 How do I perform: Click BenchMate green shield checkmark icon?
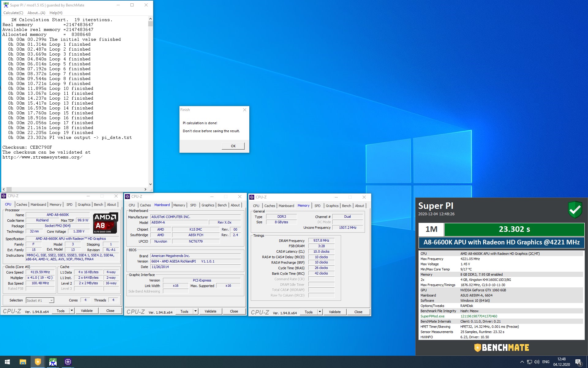pos(575,210)
